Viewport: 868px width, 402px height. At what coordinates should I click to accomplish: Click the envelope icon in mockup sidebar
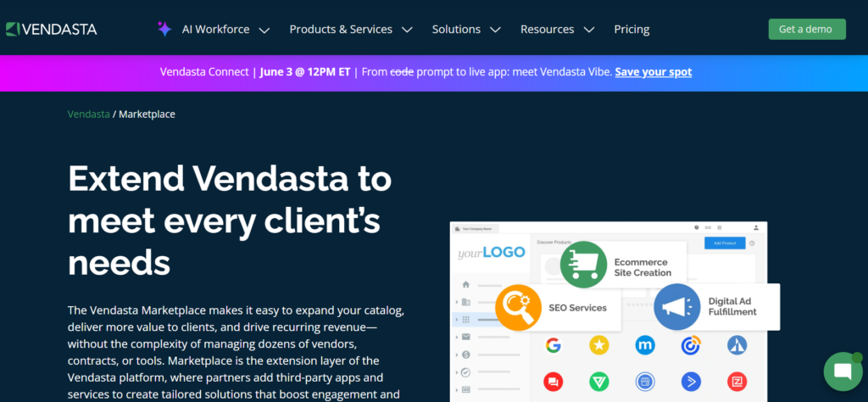[x=465, y=337]
